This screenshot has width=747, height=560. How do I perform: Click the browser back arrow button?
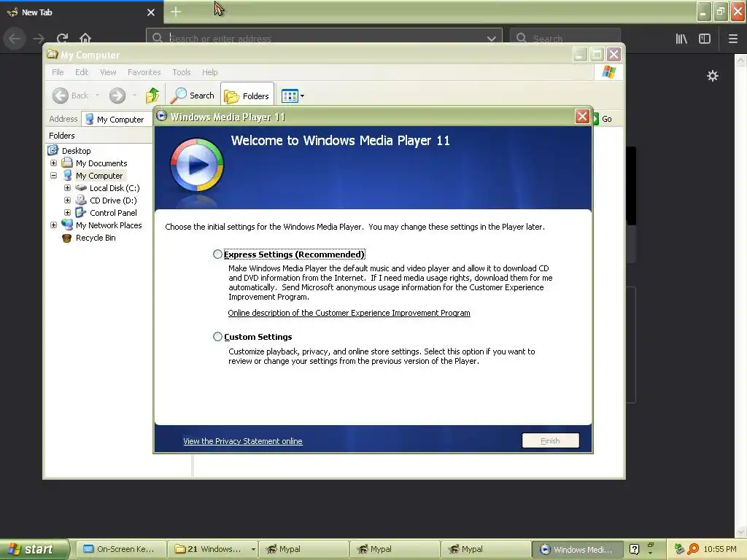click(15, 39)
